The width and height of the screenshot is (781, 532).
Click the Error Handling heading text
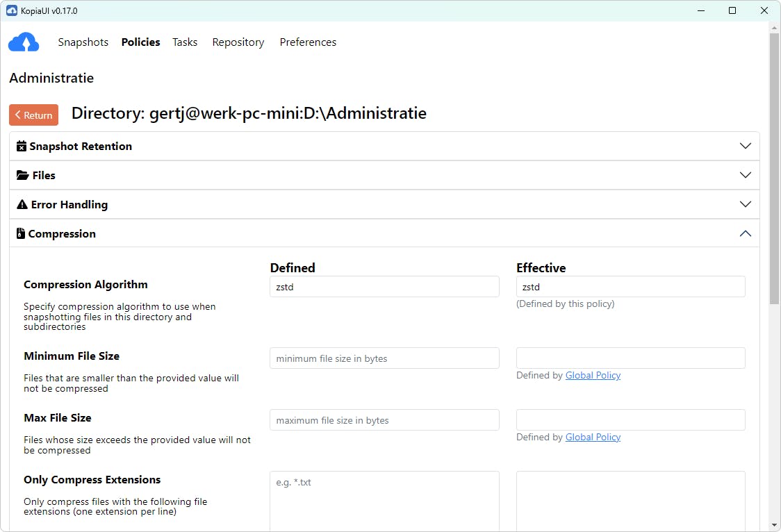pyautogui.click(x=69, y=205)
